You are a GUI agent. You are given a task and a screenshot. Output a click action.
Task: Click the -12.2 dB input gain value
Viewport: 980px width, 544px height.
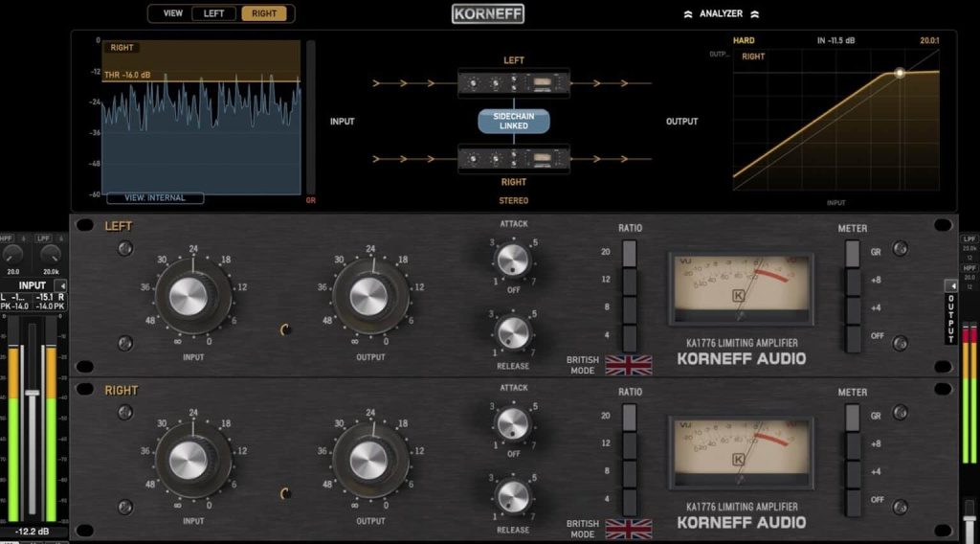pos(32,532)
